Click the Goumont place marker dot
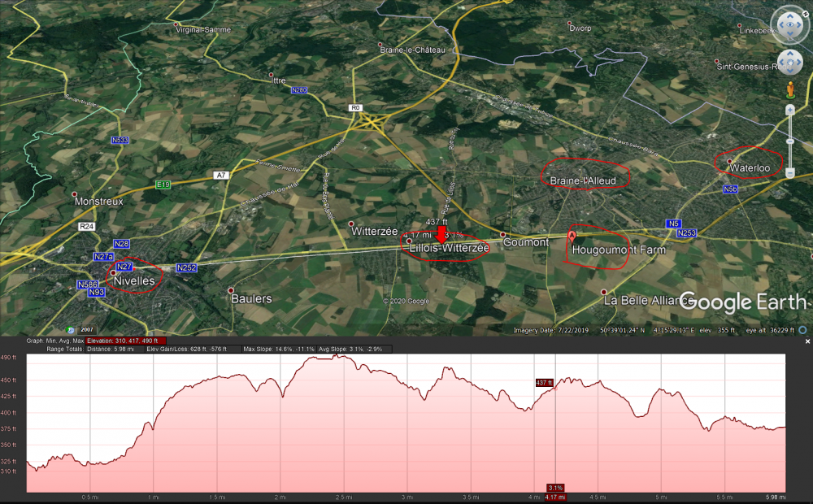The width and height of the screenshot is (813, 504). [x=502, y=235]
